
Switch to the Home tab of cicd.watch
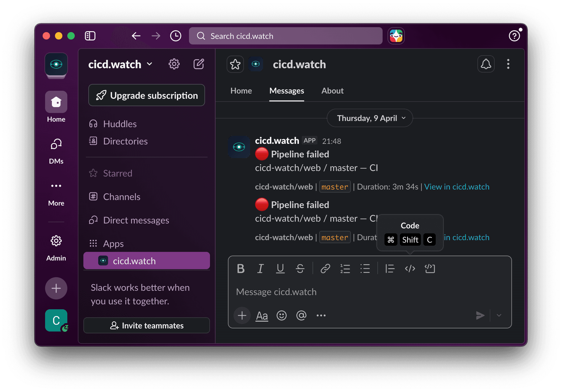241,90
